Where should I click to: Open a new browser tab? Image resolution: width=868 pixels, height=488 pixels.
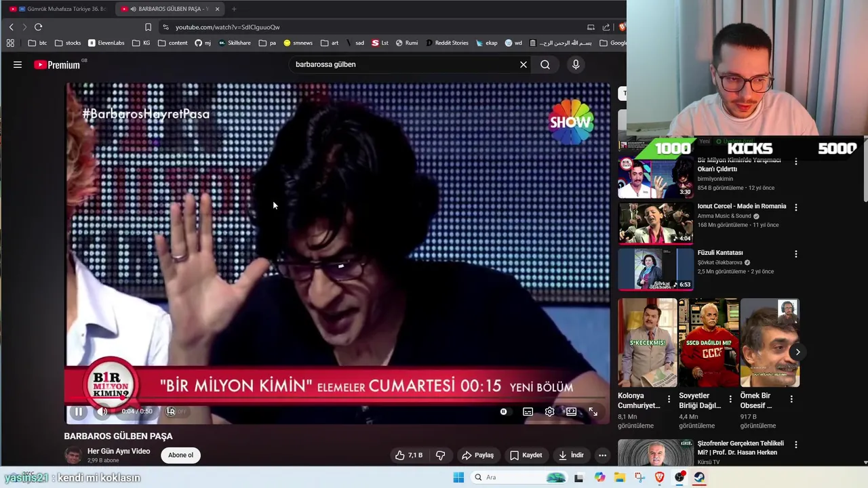pos(234,9)
